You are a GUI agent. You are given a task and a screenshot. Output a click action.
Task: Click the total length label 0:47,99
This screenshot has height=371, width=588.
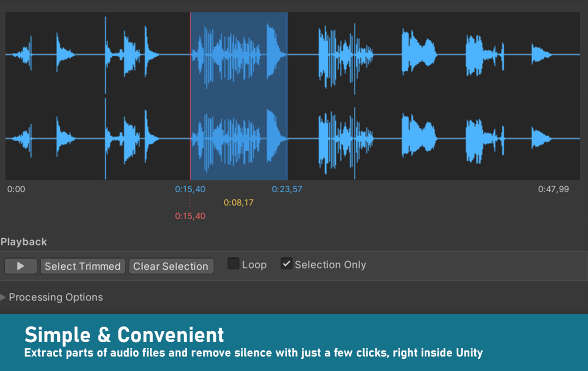point(554,189)
